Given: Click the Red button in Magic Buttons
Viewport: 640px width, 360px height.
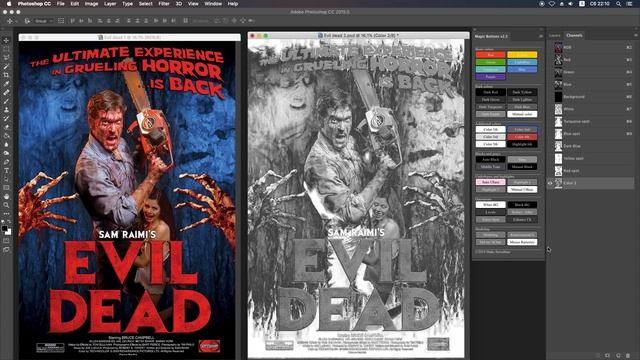Looking at the screenshot, I should pos(491,55).
